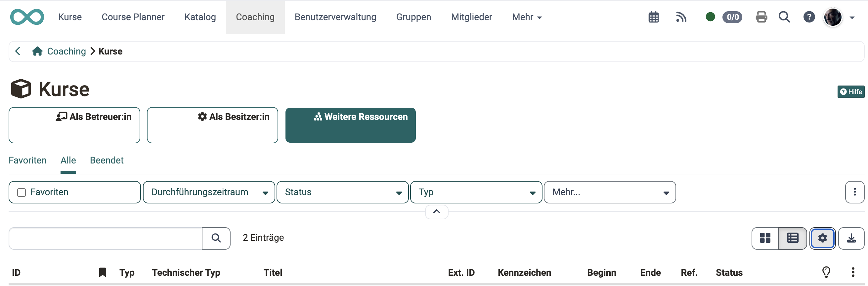Collapse the filter bar with chevron
The width and height of the screenshot is (868, 286).
click(x=437, y=212)
